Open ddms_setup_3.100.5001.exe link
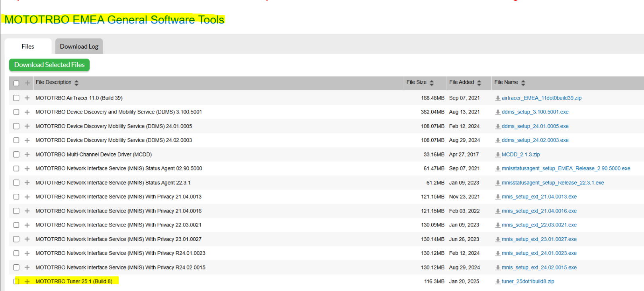 coord(535,112)
